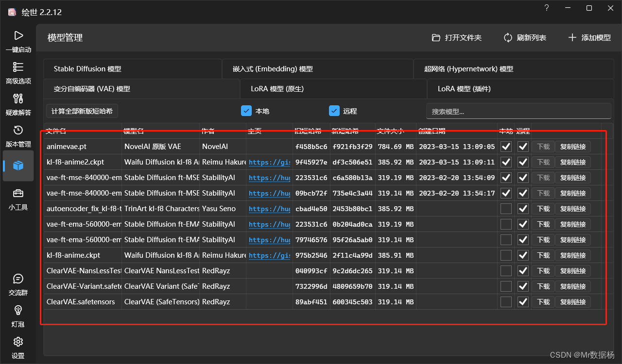This screenshot has width=622, height=364.
Task: Click the 搜索模型 search field
Action: (x=518, y=111)
